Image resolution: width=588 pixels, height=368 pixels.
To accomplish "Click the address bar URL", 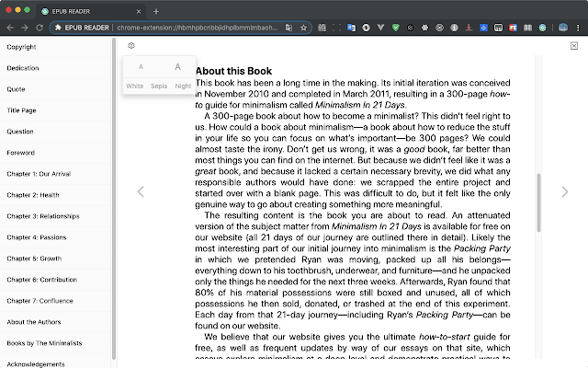I will (198, 28).
